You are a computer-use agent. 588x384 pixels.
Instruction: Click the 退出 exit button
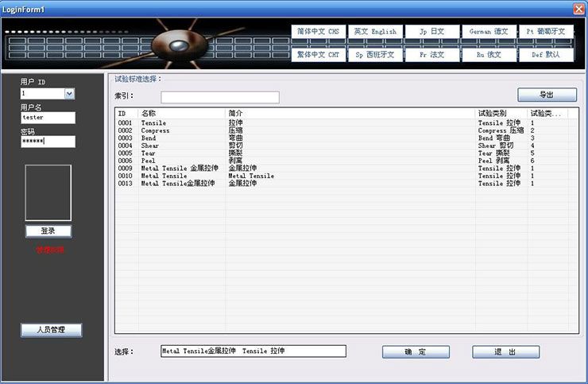(505, 351)
